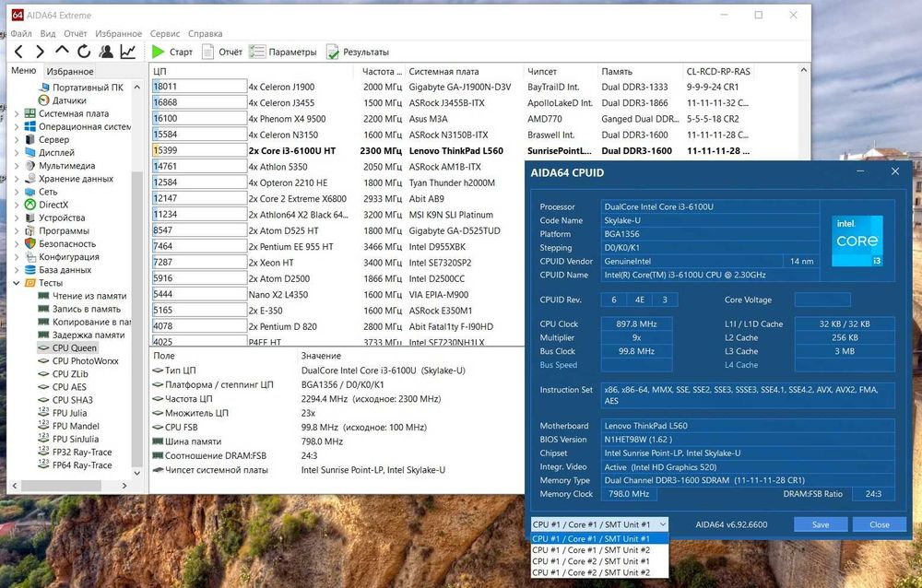
Task: Expand the Сервер tree node
Action: (x=17, y=139)
